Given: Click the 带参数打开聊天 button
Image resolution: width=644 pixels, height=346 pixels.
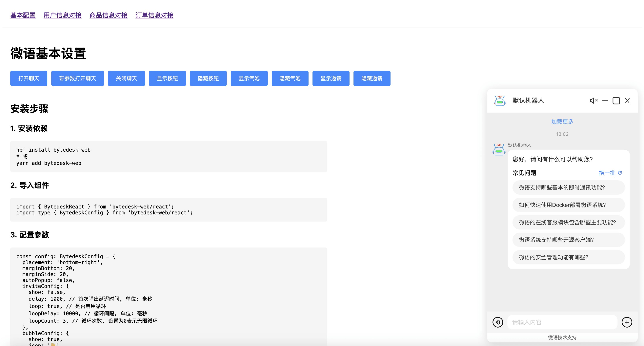Looking at the screenshot, I should point(77,78).
